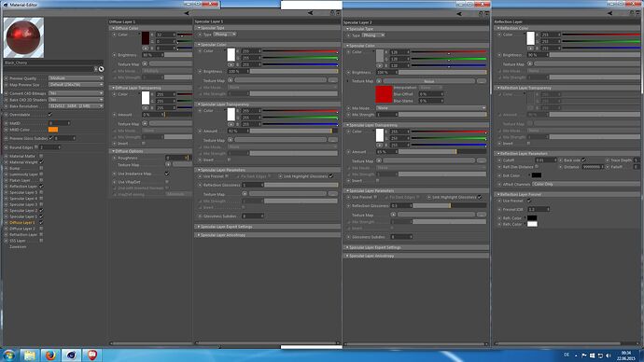Click red Noise texture preview in Specular Layer 2

point(384,94)
